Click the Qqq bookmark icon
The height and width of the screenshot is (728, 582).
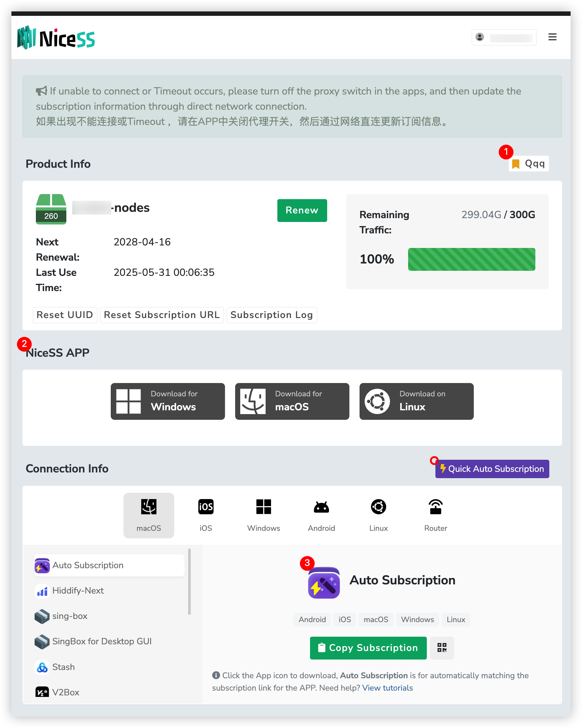tap(515, 164)
